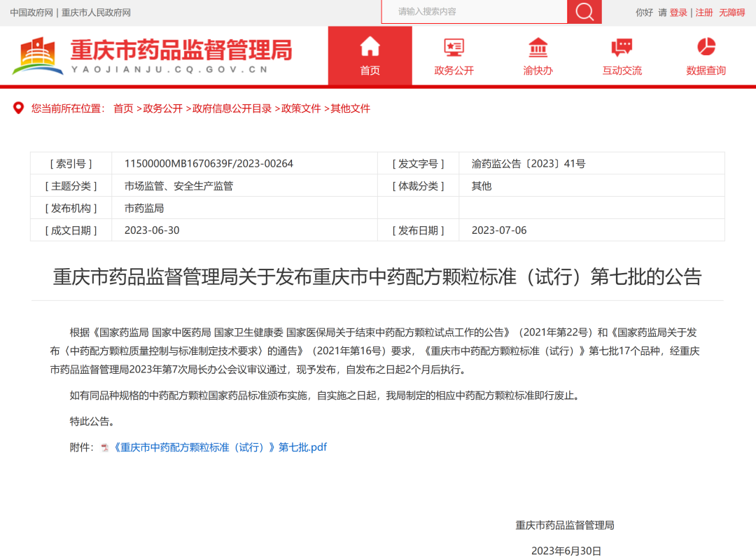Click the announcement title heading
Image resolution: width=756 pixels, height=560 pixels.
(x=377, y=276)
